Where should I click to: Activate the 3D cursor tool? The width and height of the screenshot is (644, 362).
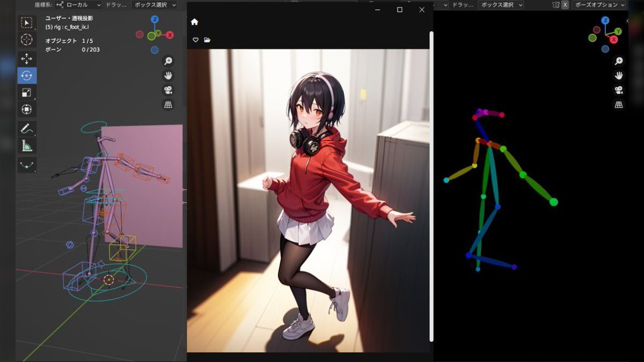click(x=26, y=39)
